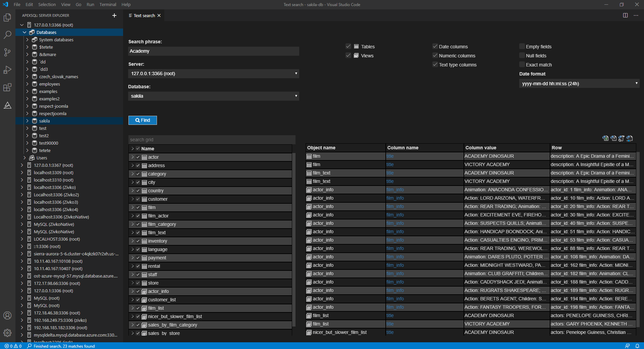Open the ApexSQL panel icon
The height and width of the screenshot is (349, 644).
[x=7, y=105]
